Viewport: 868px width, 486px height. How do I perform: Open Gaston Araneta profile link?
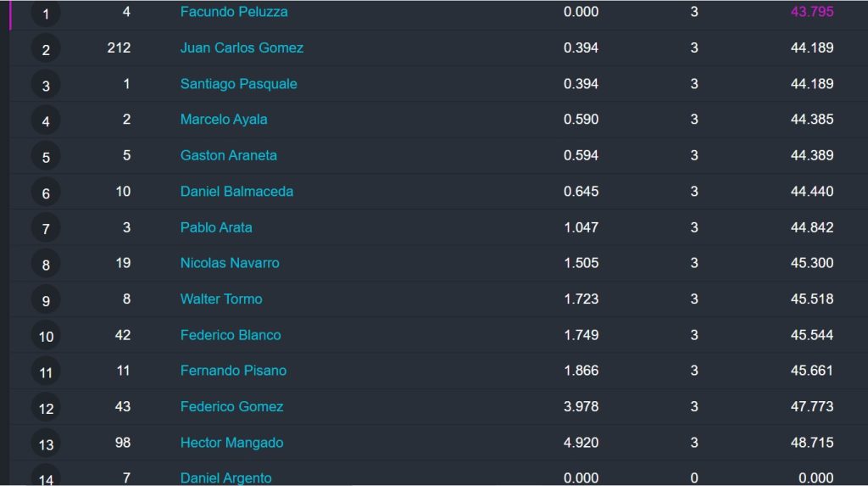pyautogui.click(x=229, y=155)
